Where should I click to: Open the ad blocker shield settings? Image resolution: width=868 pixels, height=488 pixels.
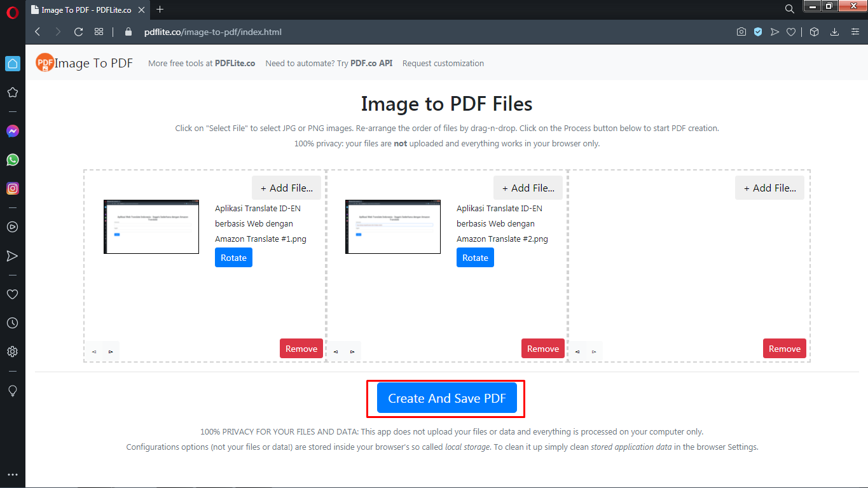pyautogui.click(x=757, y=31)
